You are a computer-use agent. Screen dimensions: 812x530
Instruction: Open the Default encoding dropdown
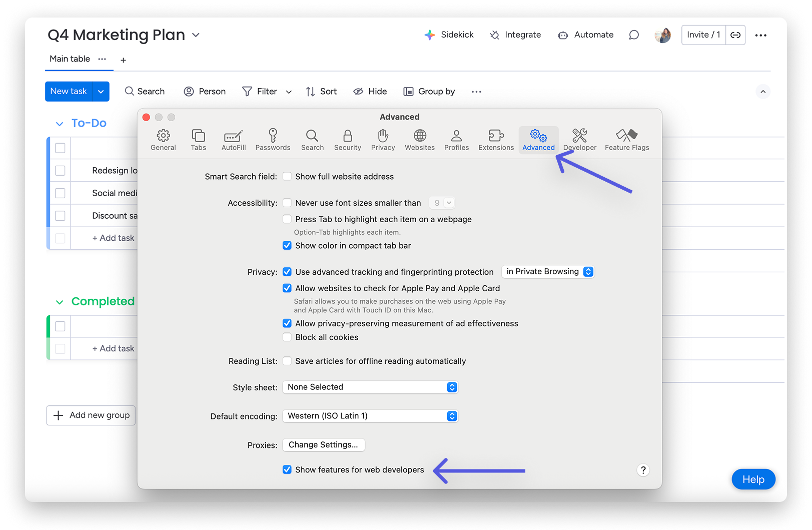[x=370, y=416]
